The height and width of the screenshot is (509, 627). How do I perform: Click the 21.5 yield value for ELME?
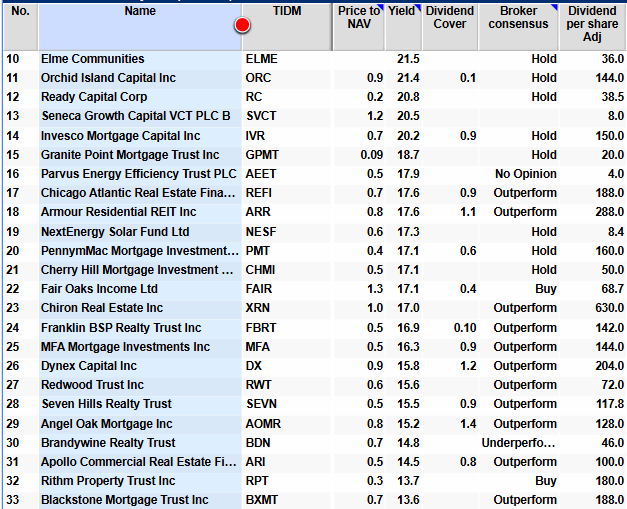coord(408,59)
